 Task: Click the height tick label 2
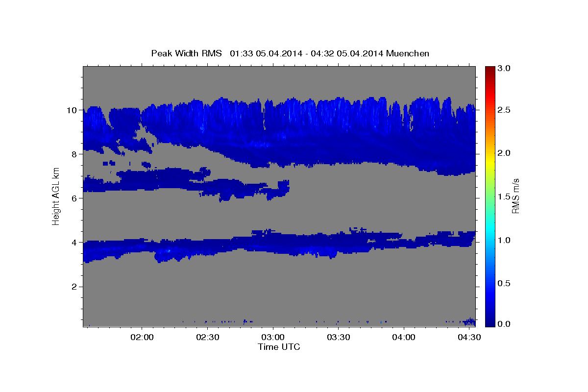(75, 287)
